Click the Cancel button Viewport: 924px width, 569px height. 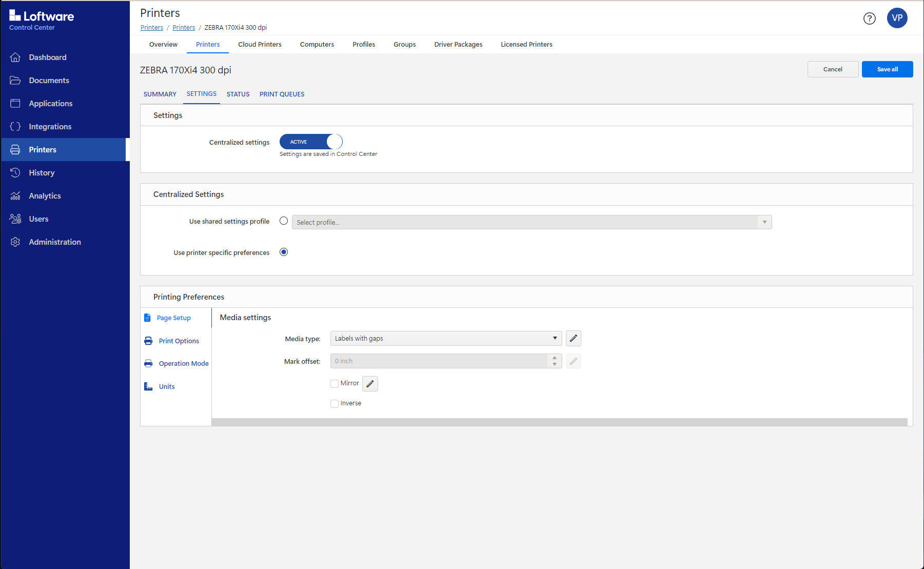[x=833, y=69]
